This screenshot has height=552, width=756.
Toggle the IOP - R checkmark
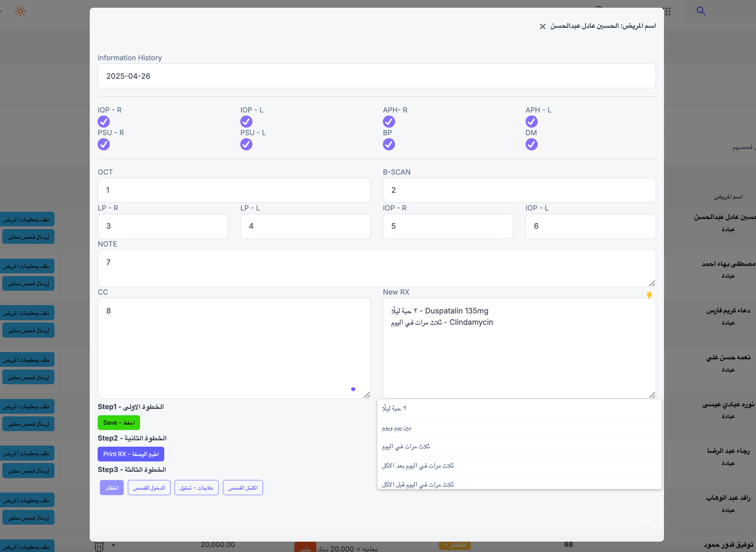tap(103, 121)
